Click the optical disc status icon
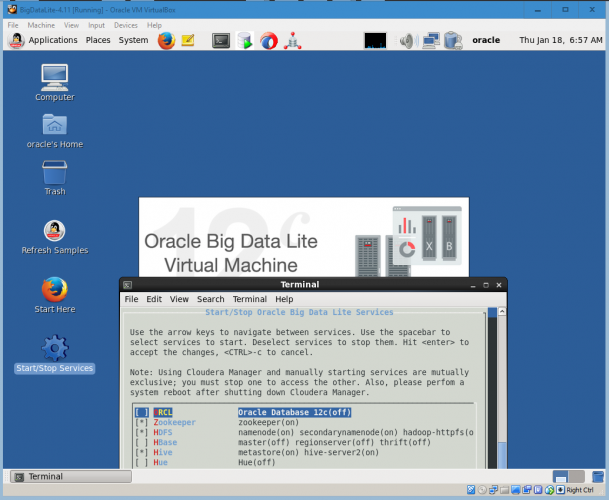 [482, 490]
